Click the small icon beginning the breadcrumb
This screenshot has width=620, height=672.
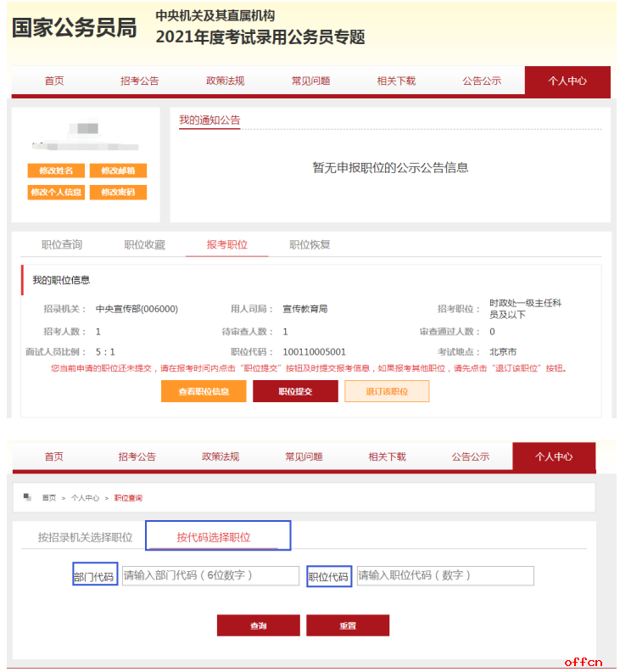(x=27, y=497)
